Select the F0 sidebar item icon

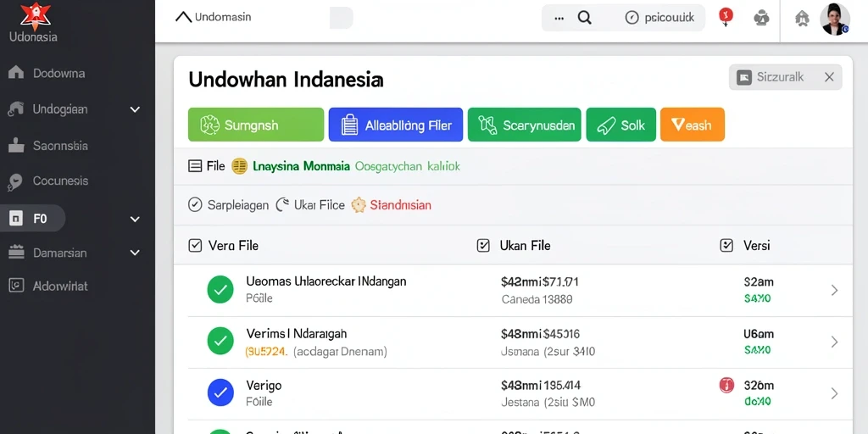(x=17, y=219)
